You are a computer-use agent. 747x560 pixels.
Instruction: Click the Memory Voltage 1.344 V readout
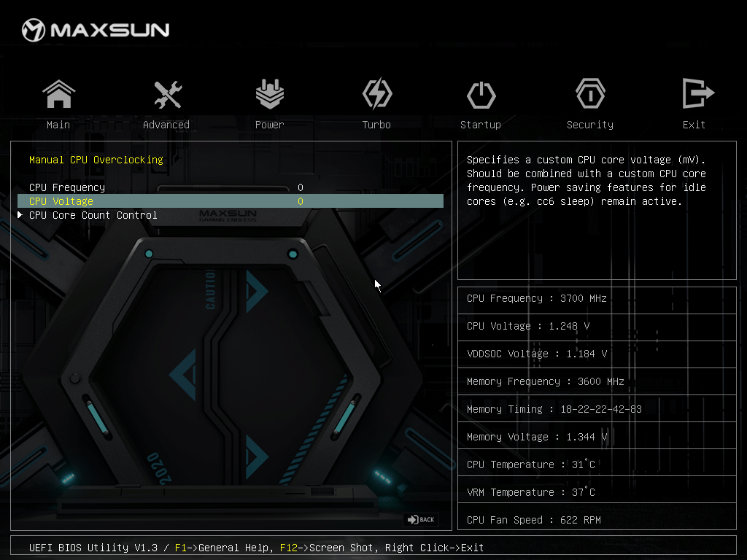537,437
